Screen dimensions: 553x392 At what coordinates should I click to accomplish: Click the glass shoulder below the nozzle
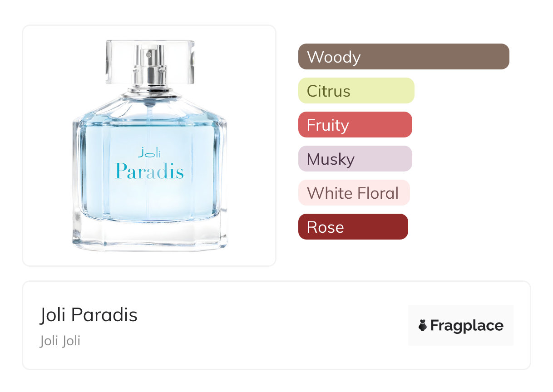pyautogui.click(x=149, y=102)
